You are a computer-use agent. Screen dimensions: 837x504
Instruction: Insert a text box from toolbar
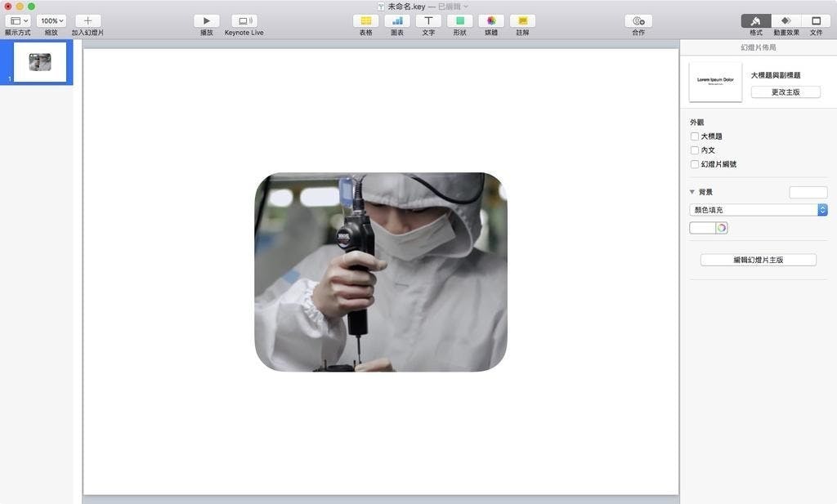[428, 20]
